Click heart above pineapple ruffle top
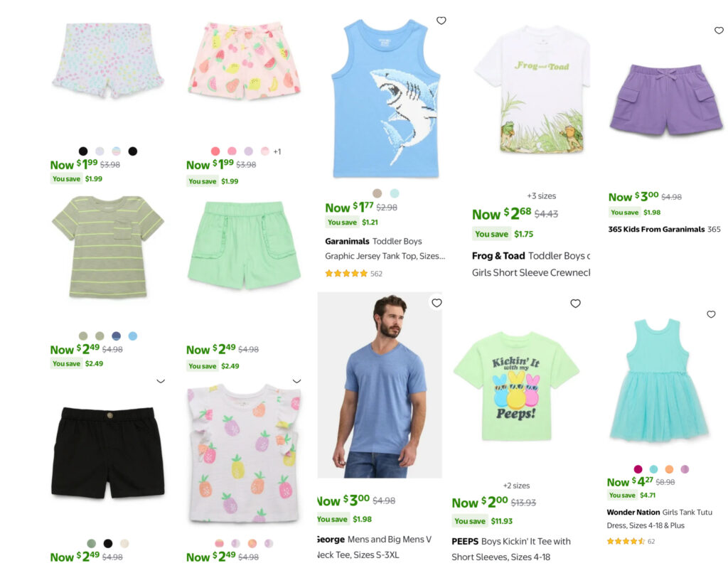 [x=296, y=380]
